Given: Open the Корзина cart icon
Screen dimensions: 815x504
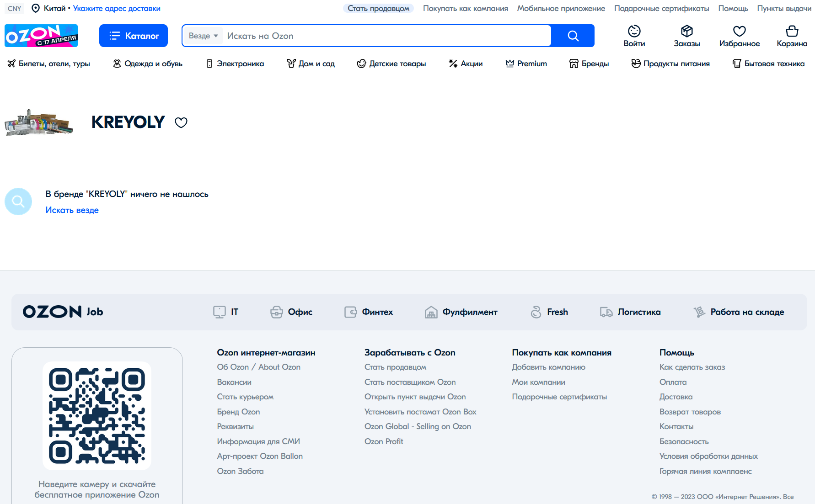Looking at the screenshot, I should [792, 31].
